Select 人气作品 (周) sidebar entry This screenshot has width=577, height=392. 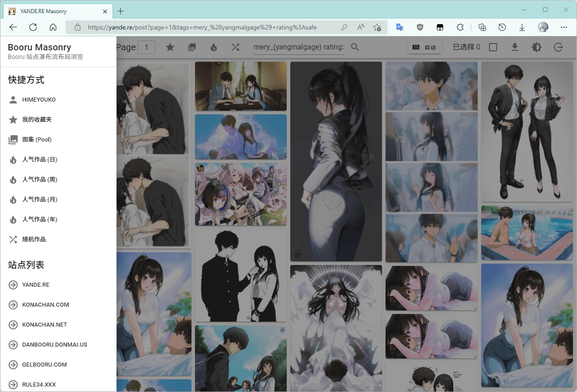[x=39, y=180]
